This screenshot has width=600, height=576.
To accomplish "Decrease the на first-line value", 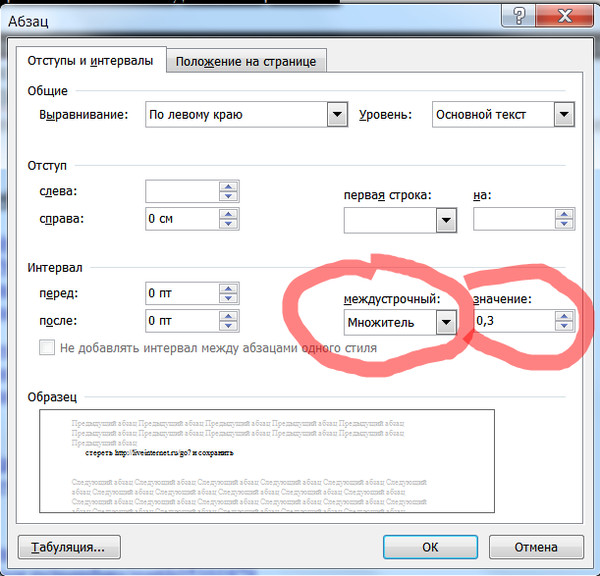I will click(x=564, y=224).
